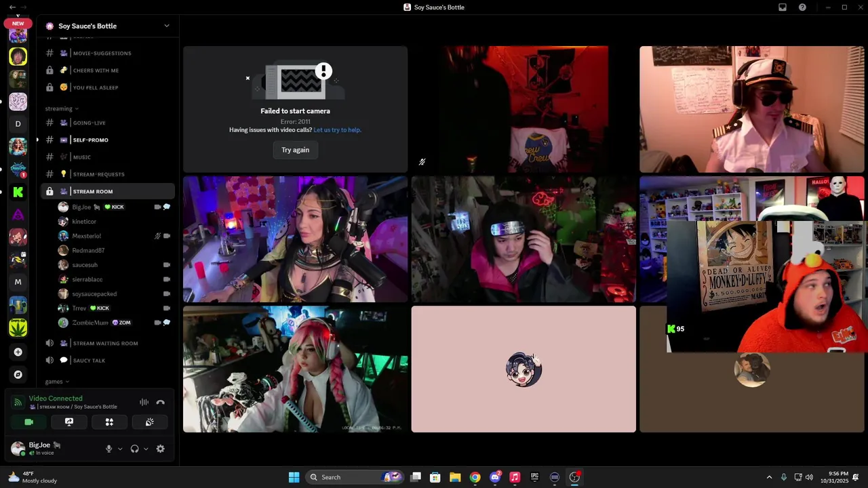Open the soundboard button
This screenshot has width=868, height=488.
coord(149,422)
